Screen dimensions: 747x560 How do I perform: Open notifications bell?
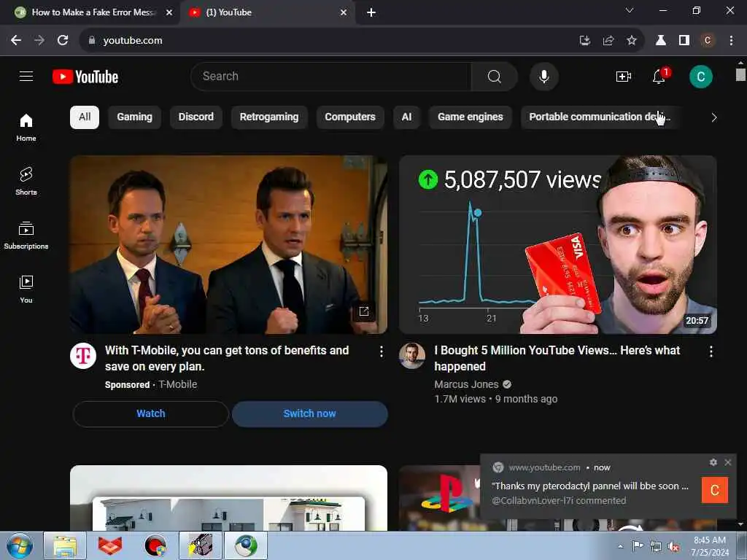point(659,76)
